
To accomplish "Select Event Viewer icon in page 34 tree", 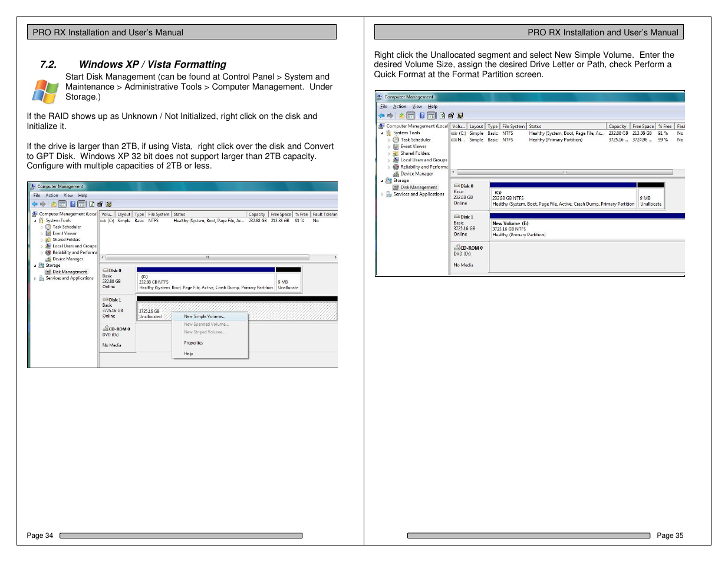I will (x=48, y=233).
